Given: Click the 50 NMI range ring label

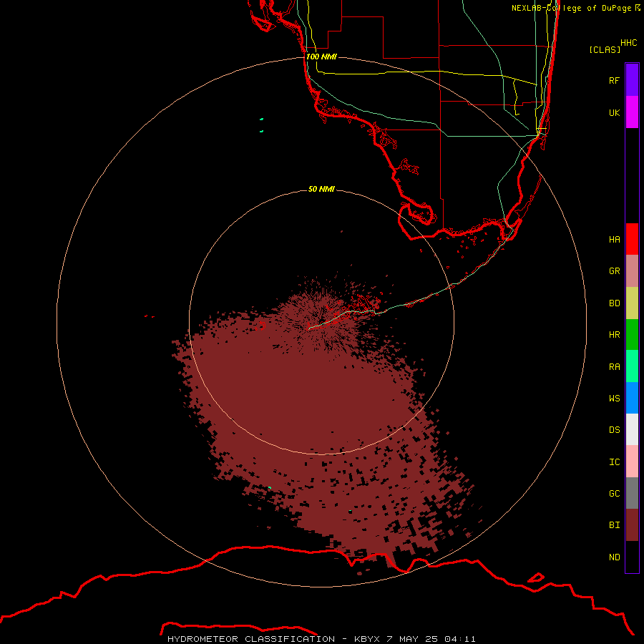Looking at the screenshot, I should coord(321,189).
